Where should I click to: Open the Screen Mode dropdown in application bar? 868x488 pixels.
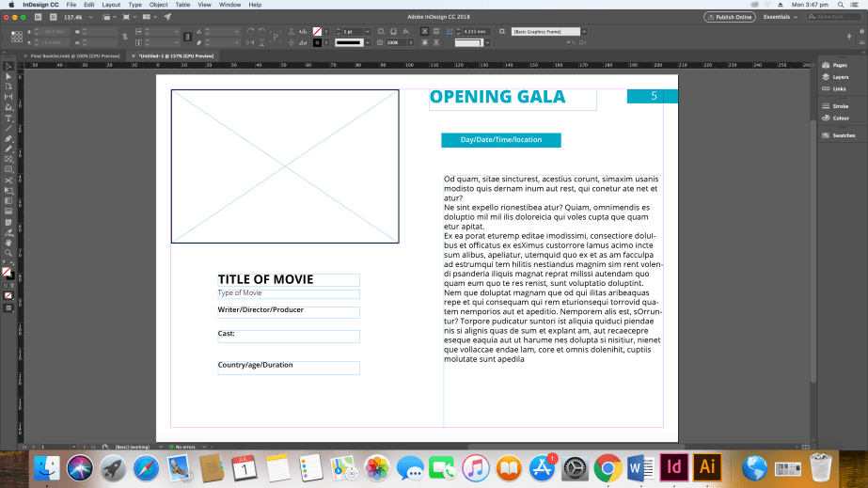pos(129,17)
